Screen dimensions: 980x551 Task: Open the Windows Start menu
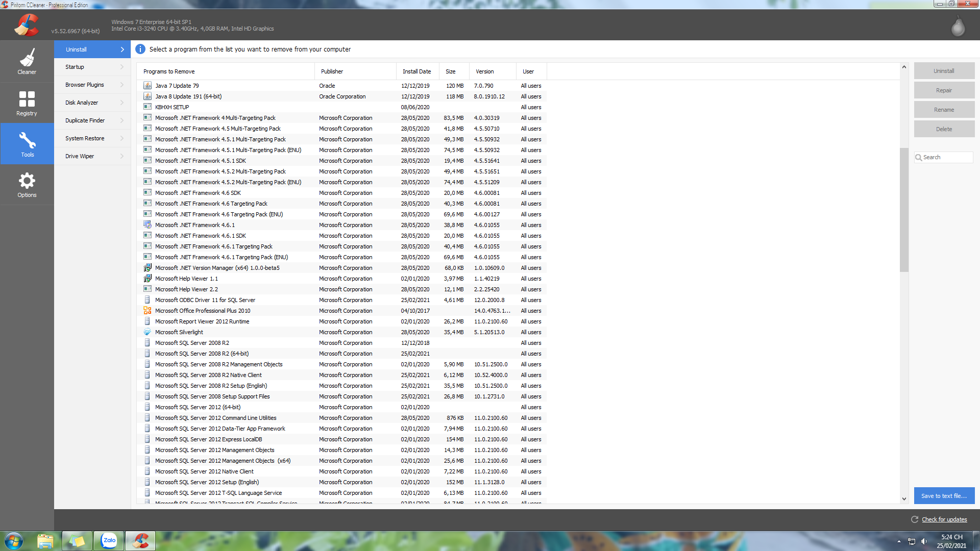pos(14,541)
